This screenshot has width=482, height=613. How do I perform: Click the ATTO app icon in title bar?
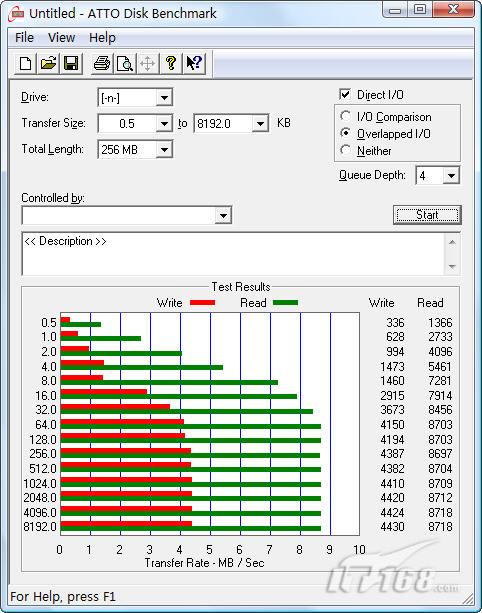pos(18,14)
